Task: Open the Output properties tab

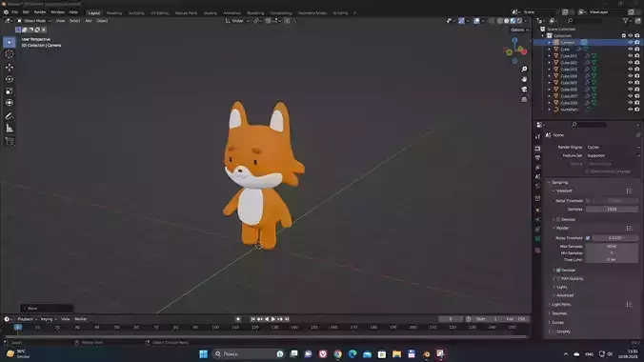Action: (537, 158)
